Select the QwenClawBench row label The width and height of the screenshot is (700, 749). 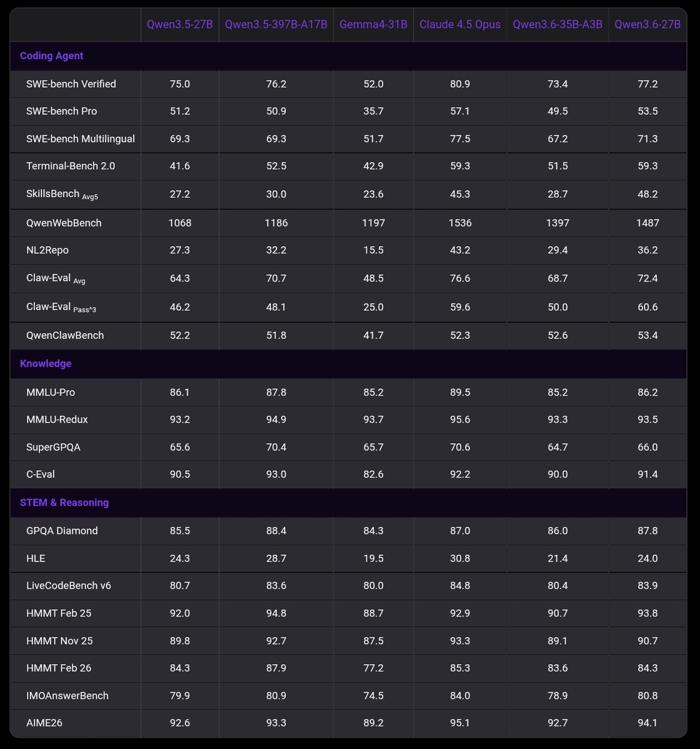click(x=65, y=335)
